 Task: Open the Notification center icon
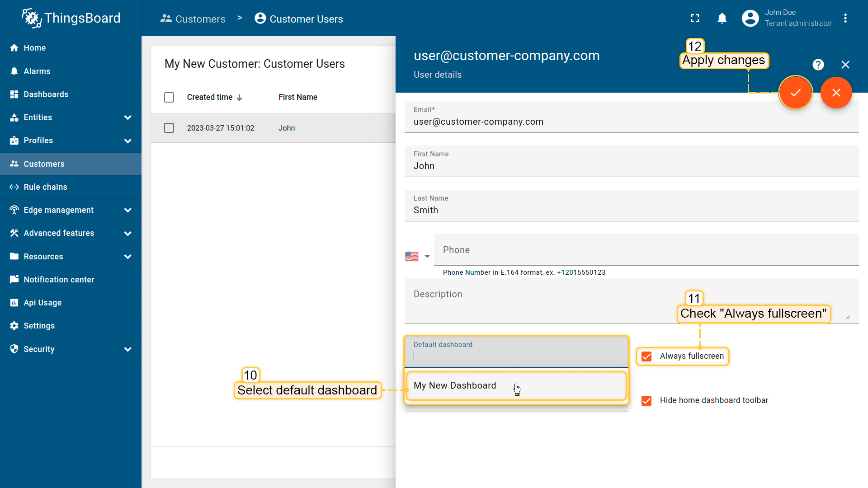coord(14,279)
